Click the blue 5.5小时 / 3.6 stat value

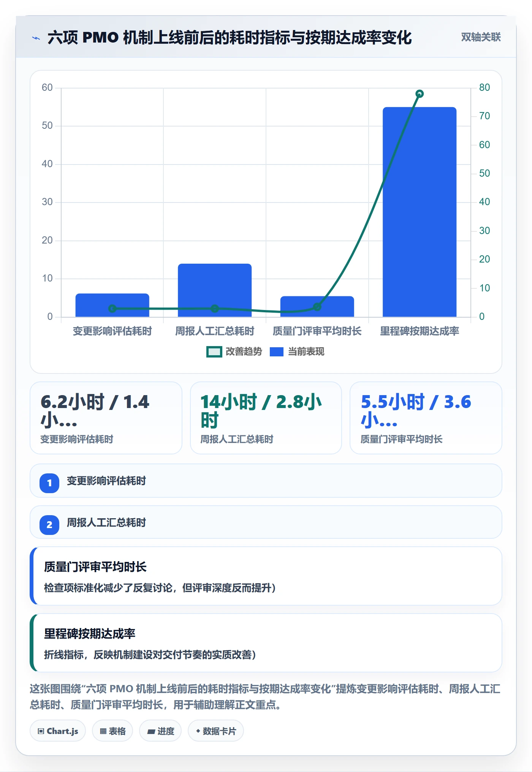pos(416,411)
